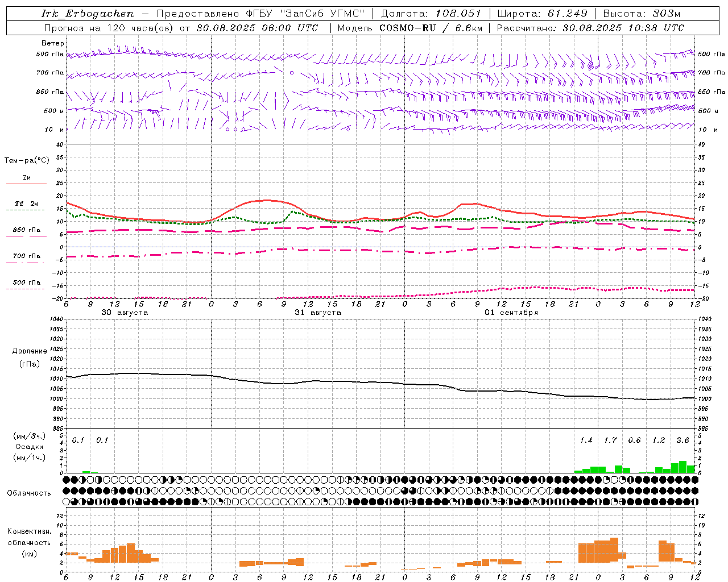Click the Давление pressure chart label

click(30, 351)
